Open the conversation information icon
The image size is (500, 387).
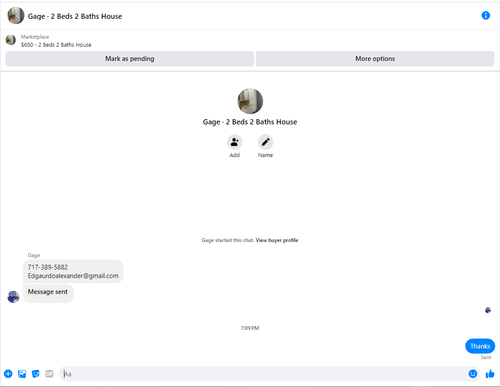point(486,15)
